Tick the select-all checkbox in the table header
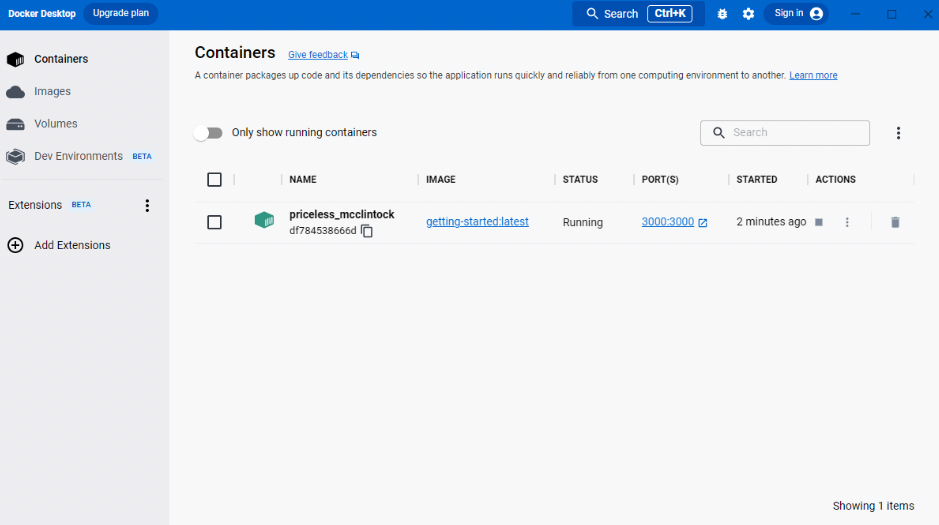 point(214,180)
